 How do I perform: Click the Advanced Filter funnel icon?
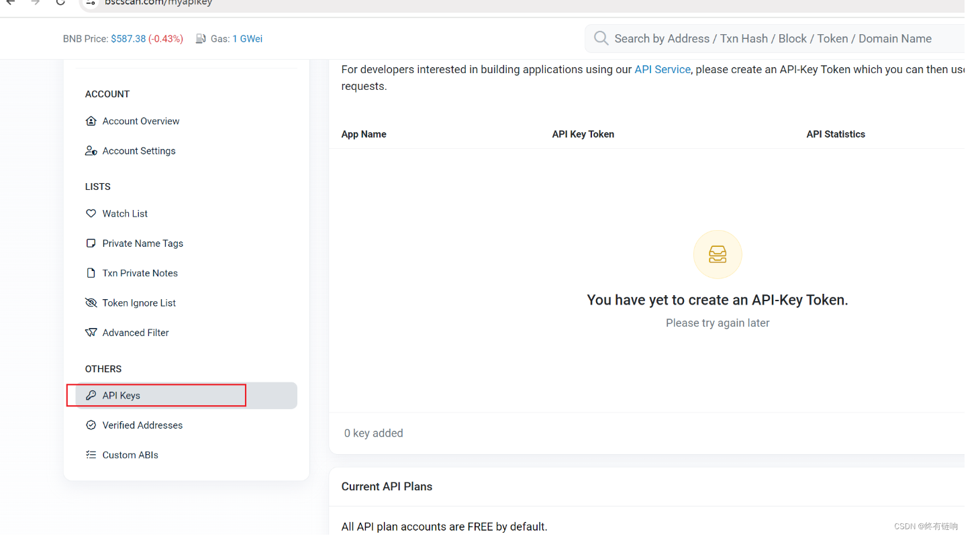tap(91, 333)
